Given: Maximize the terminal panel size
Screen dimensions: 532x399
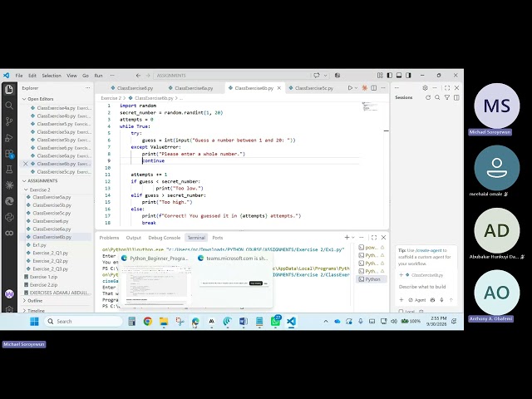Looking at the screenshot, I should pyautogui.click(x=374, y=238).
